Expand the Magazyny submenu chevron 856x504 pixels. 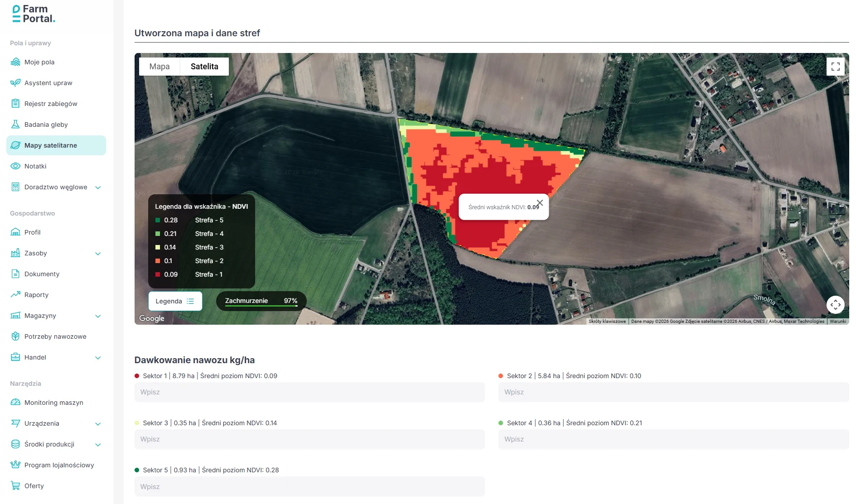pyautogui.click(x=98, y=316)
